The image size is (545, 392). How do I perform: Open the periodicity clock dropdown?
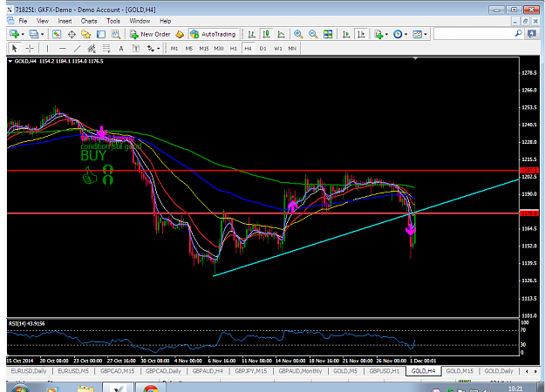click(405, 34)
